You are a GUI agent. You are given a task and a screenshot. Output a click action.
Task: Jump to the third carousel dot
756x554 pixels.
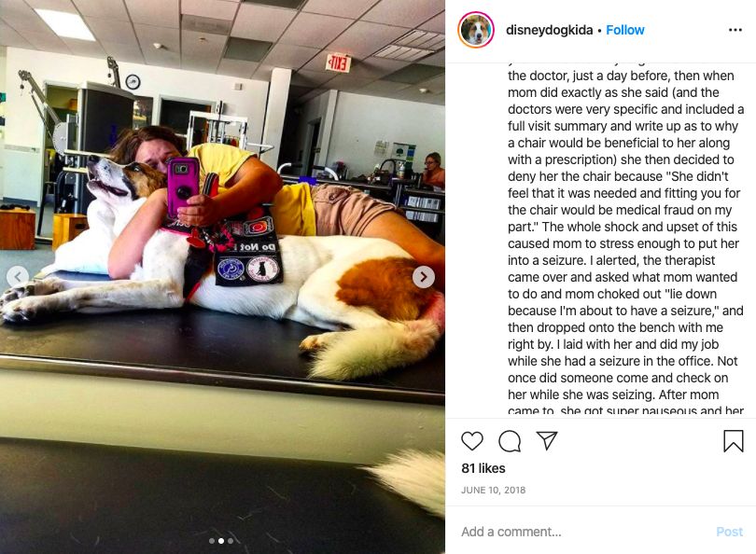click(231, 541)
